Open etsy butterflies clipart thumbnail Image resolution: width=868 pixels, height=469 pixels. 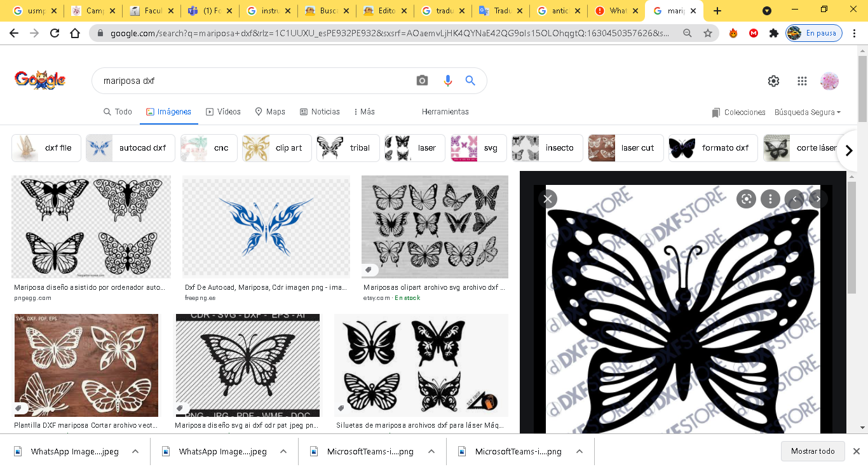pyautogui.click(x=435, y=227)
